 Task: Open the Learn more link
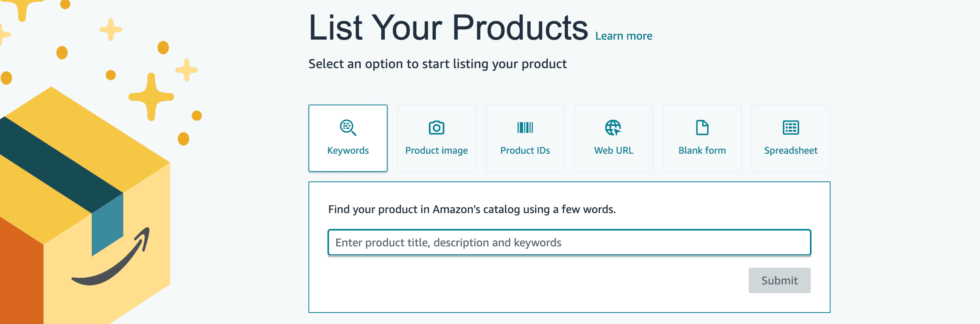[623, 36]
